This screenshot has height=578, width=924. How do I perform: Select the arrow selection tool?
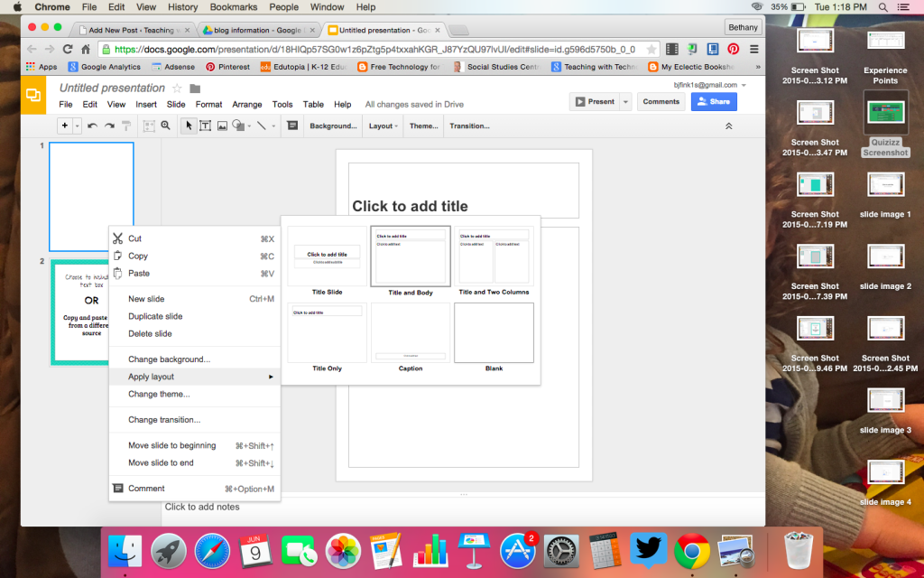tap(189, 126)
